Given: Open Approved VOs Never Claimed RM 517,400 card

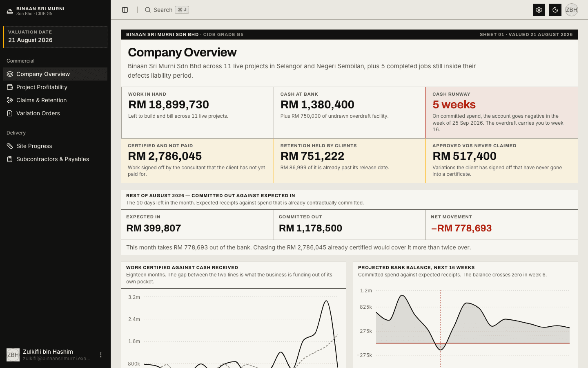Looking at the screenshot, I should pos(502,161).
